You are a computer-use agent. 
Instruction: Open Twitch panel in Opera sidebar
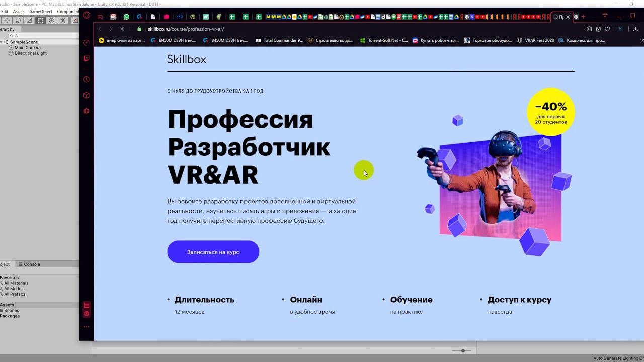86,58
